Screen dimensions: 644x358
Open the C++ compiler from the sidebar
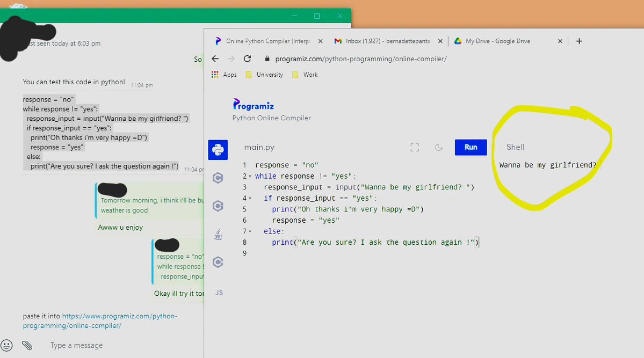[218, 206]
